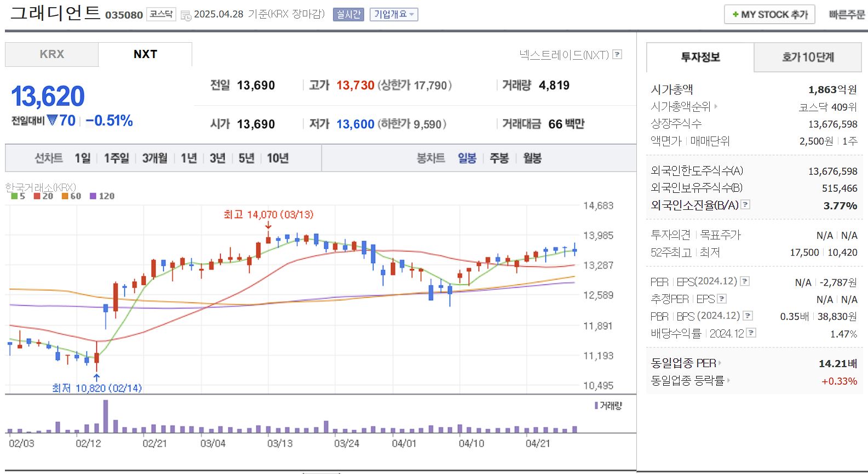Screen dimensions: 868x474
Task: Click the 실시간 button
Action: click(x=348, y=15)
